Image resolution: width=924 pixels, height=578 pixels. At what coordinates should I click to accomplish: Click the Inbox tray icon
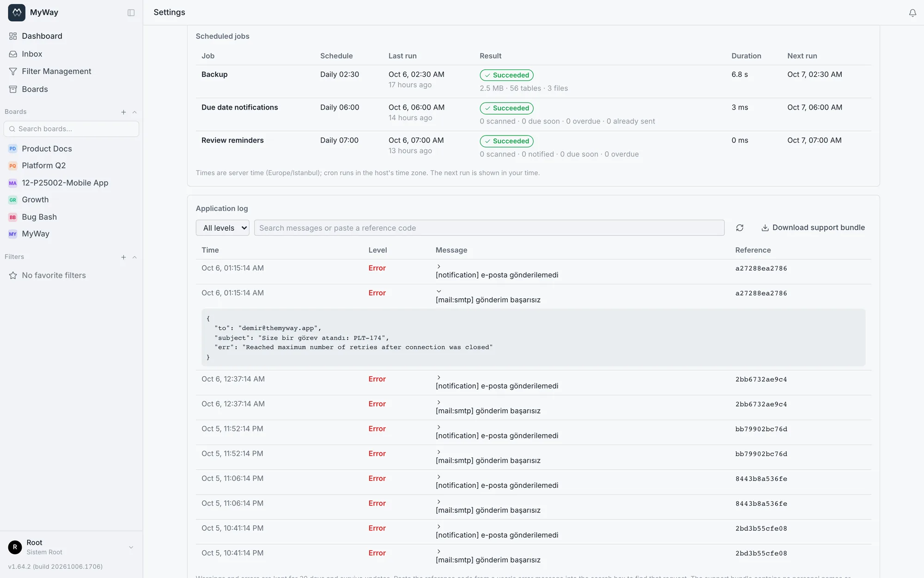tap(13, 54)
